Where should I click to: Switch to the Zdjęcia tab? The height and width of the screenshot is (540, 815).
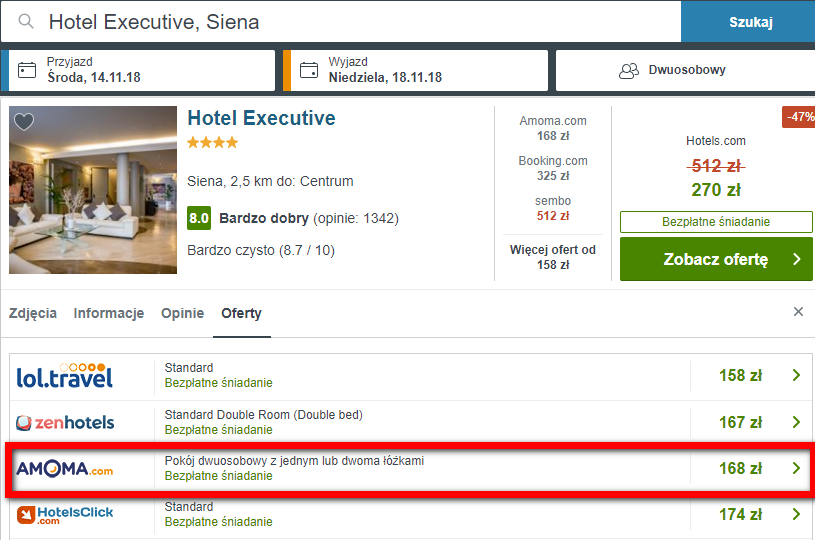coord(33,313)
